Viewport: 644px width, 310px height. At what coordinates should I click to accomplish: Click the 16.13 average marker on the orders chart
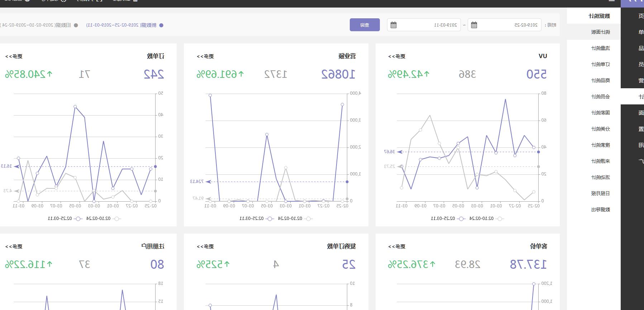pos(6,166)
